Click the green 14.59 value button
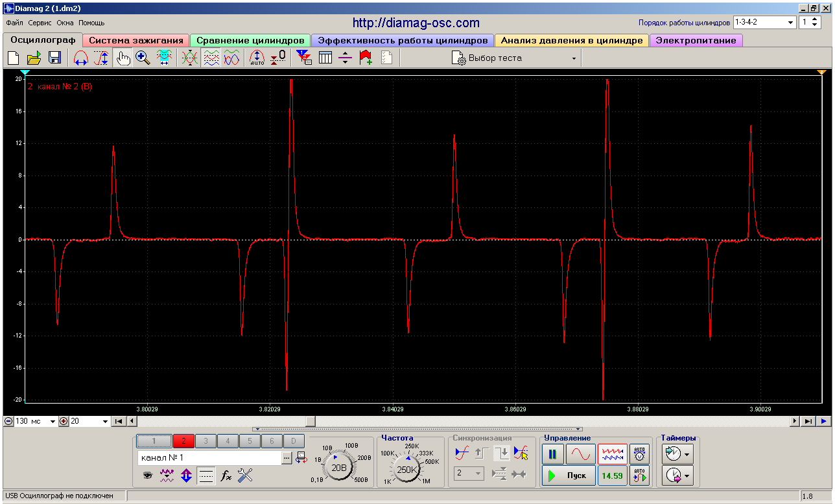This screenshot has width=835, height=504. (612, 475)
